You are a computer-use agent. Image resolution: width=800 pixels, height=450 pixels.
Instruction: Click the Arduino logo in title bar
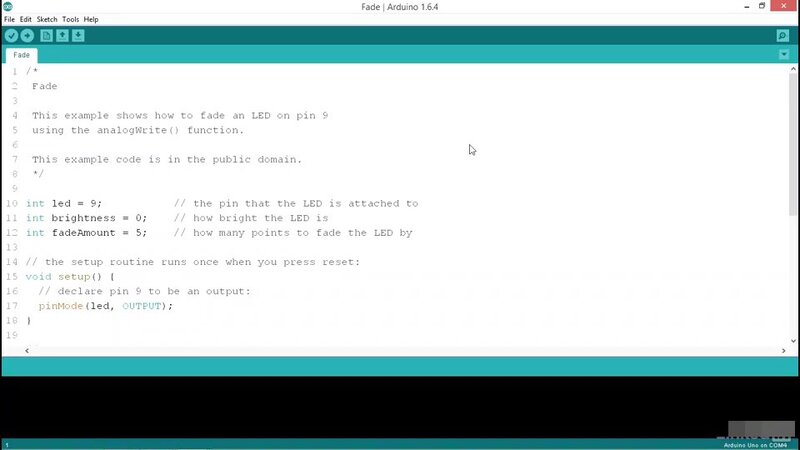click(8, 7)
